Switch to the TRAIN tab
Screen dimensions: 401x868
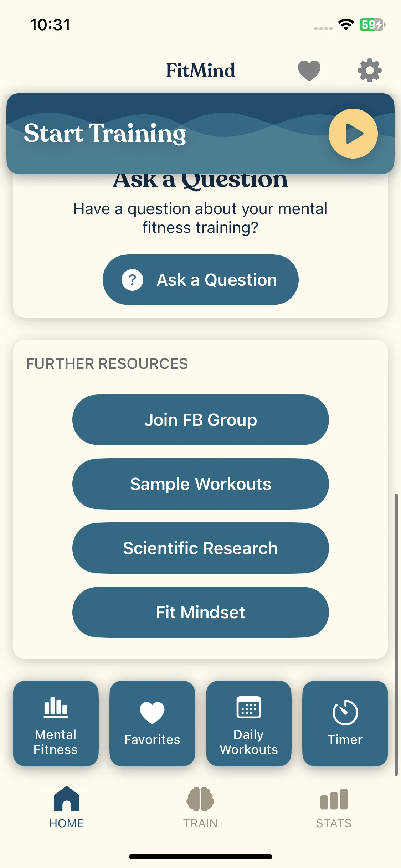200,807
